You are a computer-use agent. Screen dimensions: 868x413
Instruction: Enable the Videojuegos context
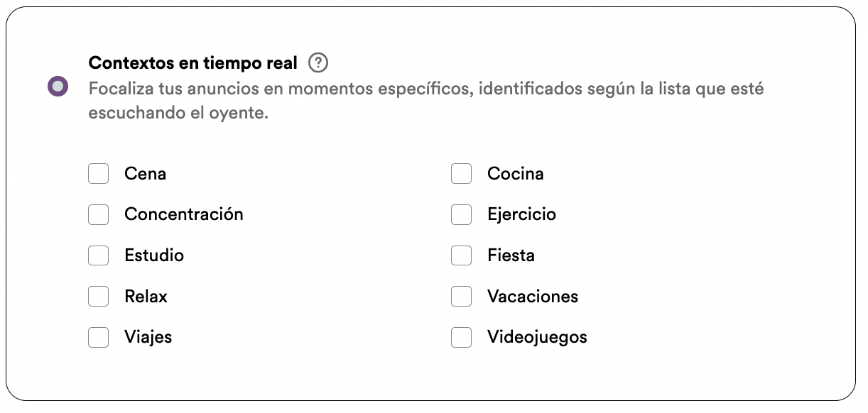click(x=461, y=337)
